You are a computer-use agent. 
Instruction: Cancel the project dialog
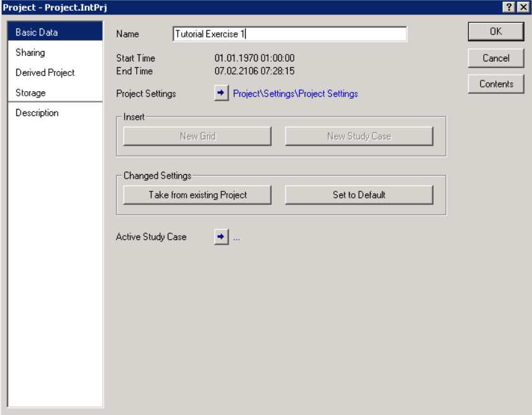pos(496,58)
